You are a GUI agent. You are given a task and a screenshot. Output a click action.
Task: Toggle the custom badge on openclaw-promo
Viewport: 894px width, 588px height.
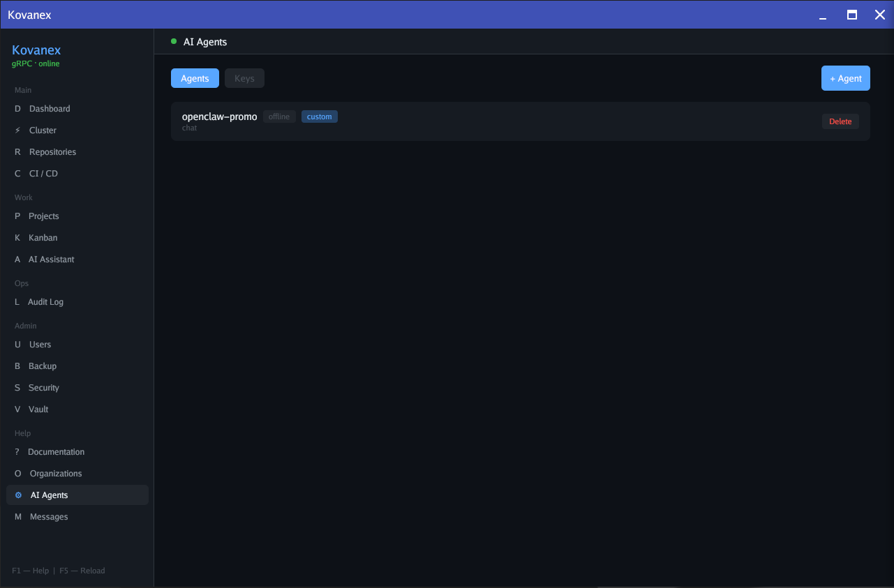[319, 116]
